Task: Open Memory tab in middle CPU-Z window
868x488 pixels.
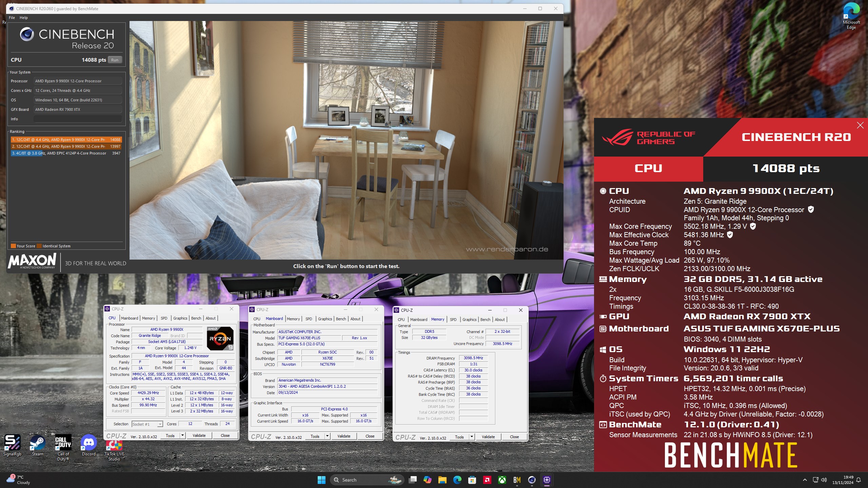Action: pyautogui.click(x=293, y=319)
